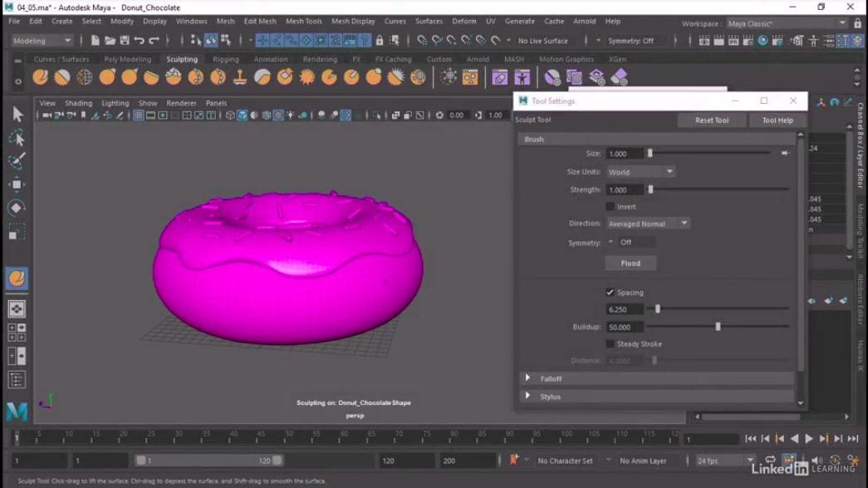Choose the Flatten brush on sculpting shelf
The width and height of the screenshot is (868, 488).
[151, 77]
